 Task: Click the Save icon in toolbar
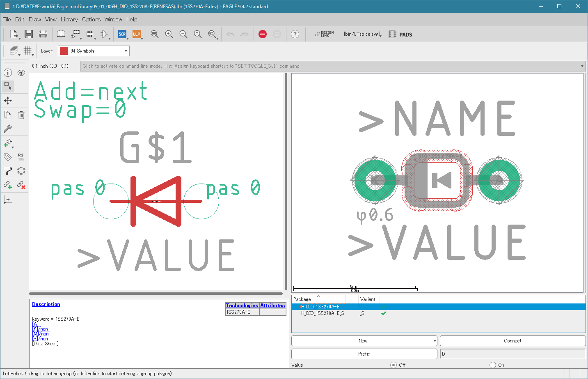[28, 34]
